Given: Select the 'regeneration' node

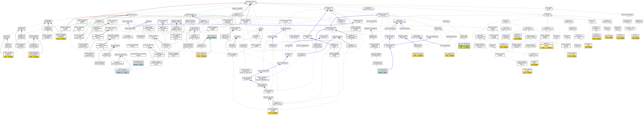Looking at the screenshot, I should (446, 21).
